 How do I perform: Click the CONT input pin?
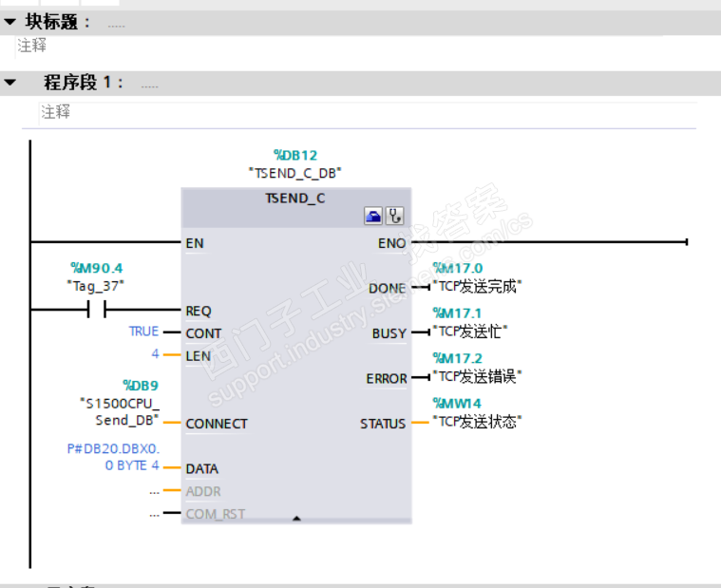pyautogui.click(x=203, y=333)
